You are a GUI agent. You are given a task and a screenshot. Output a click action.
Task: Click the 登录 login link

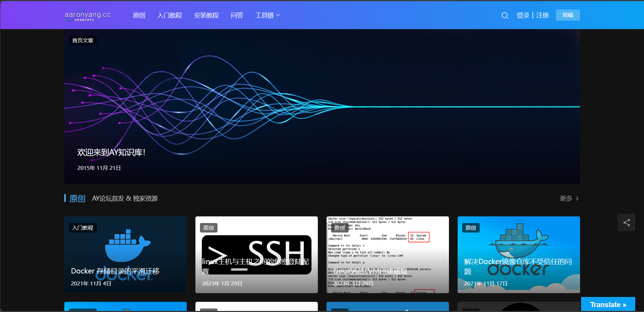(523, 15)
